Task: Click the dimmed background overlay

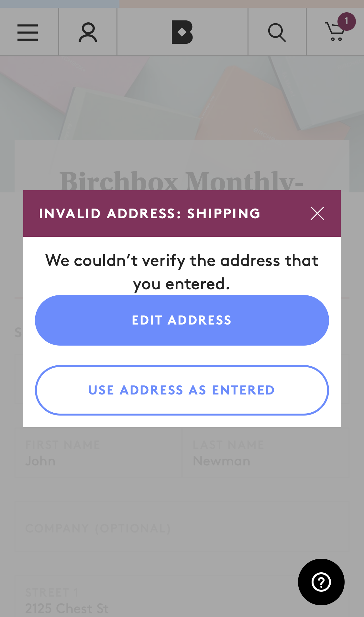Action: (182, 97)
